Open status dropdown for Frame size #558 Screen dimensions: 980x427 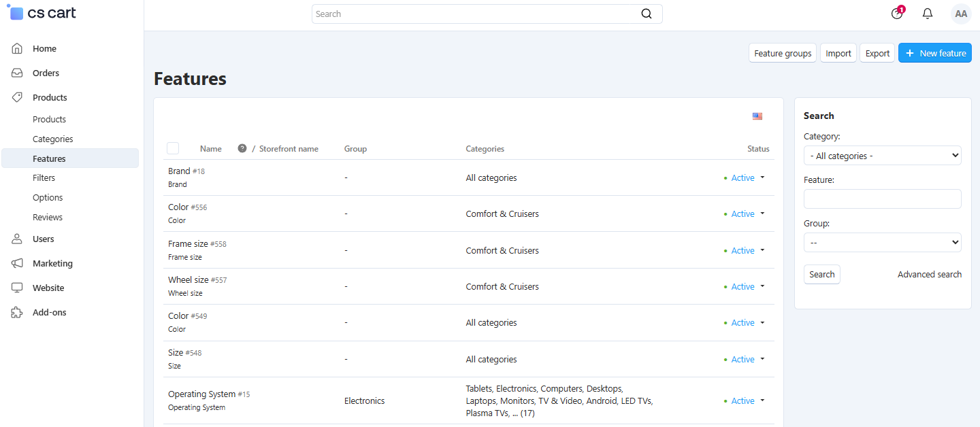762,250
